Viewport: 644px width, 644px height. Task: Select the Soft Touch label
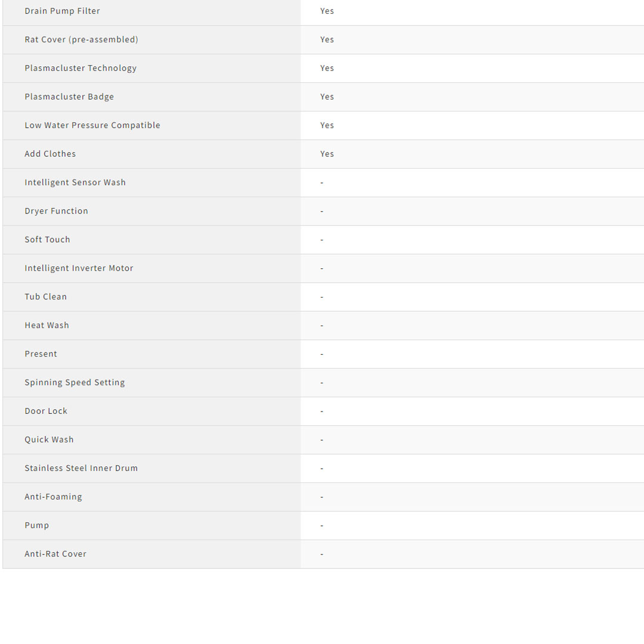(47, 240)
